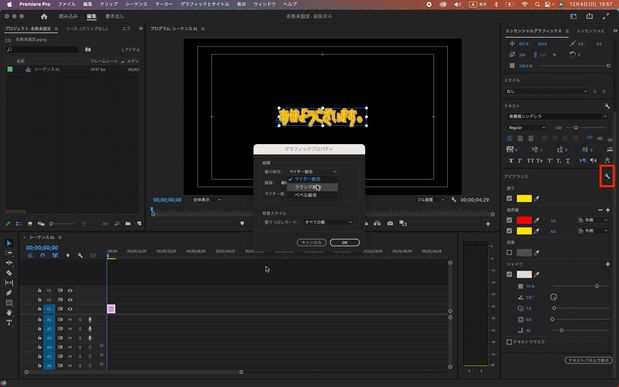This screenshot has width=619, height=387.
Task: Open the ファイル menu
Action: (67, 4)
